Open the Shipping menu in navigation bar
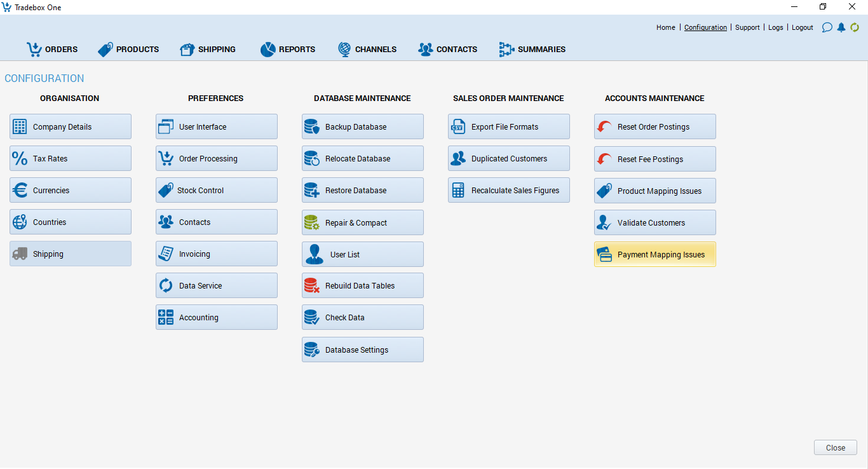The image size is (868, 469). tap(208, 49)
